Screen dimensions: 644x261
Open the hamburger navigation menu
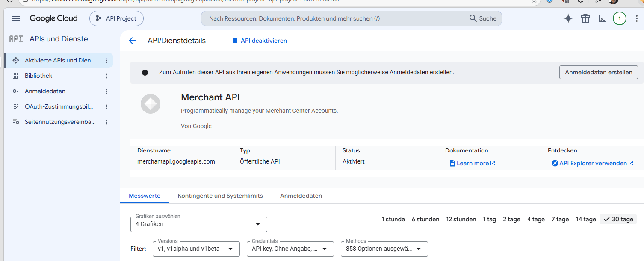pos(16,18)
